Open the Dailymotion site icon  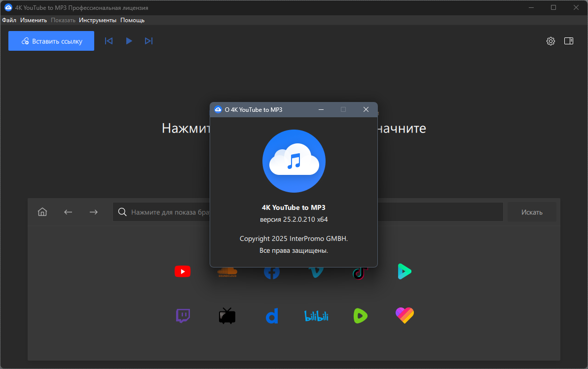[x=272, y=316]
